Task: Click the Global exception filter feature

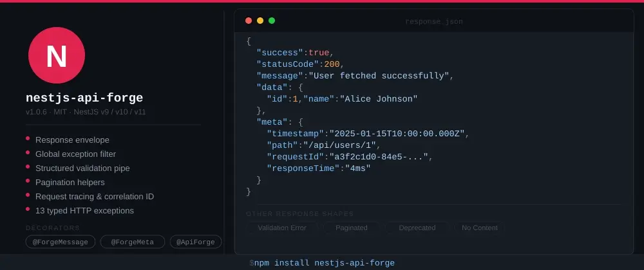Action: 75,154
